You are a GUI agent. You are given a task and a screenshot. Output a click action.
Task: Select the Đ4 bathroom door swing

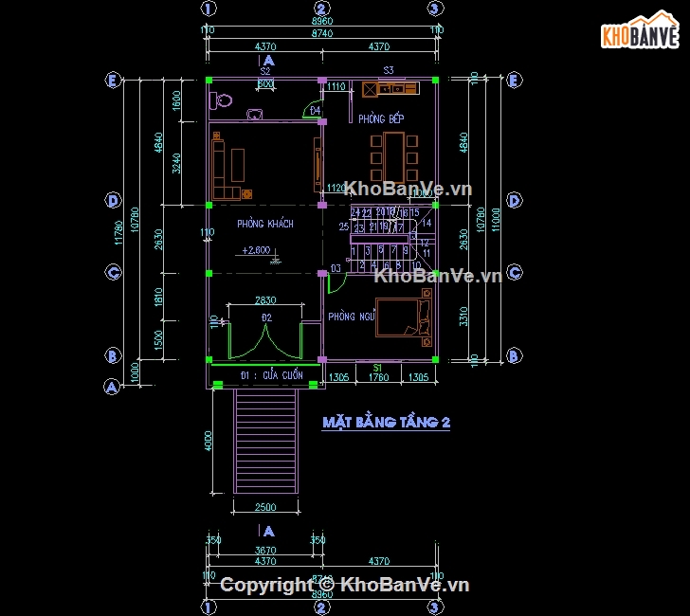point(312,111)
